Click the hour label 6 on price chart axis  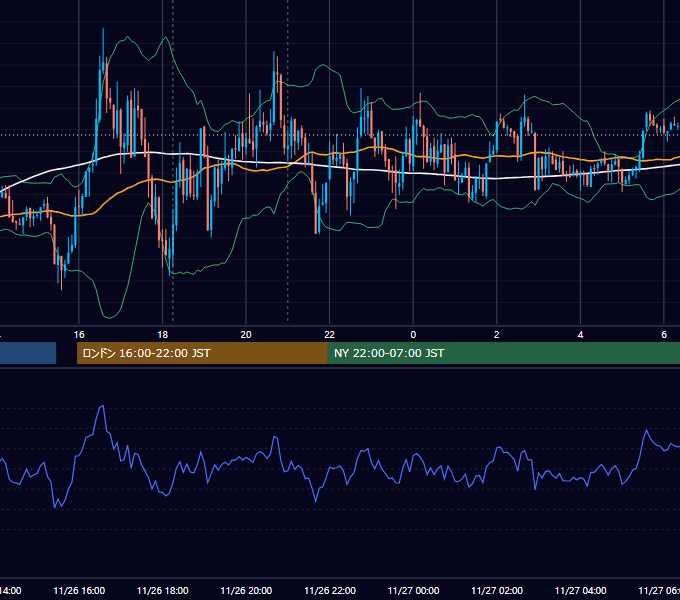pyautogui.click(x=664, y=334)
